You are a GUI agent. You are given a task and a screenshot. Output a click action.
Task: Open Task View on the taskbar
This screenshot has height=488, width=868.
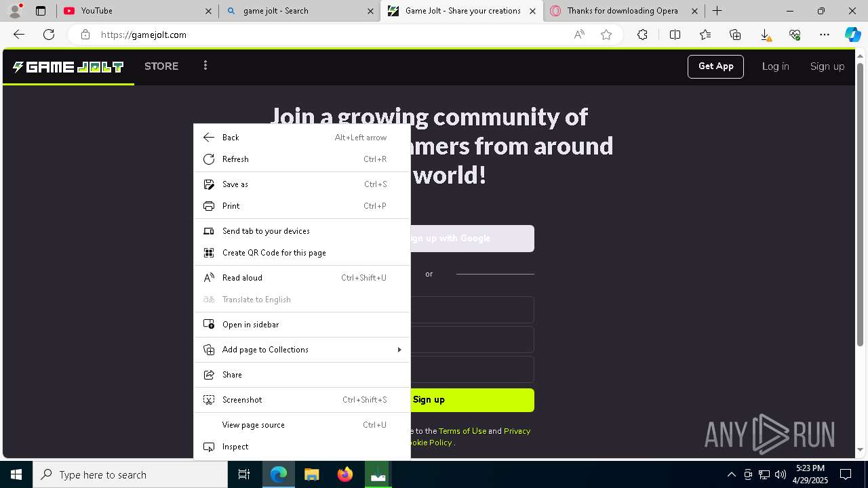[x=244, y=474]
